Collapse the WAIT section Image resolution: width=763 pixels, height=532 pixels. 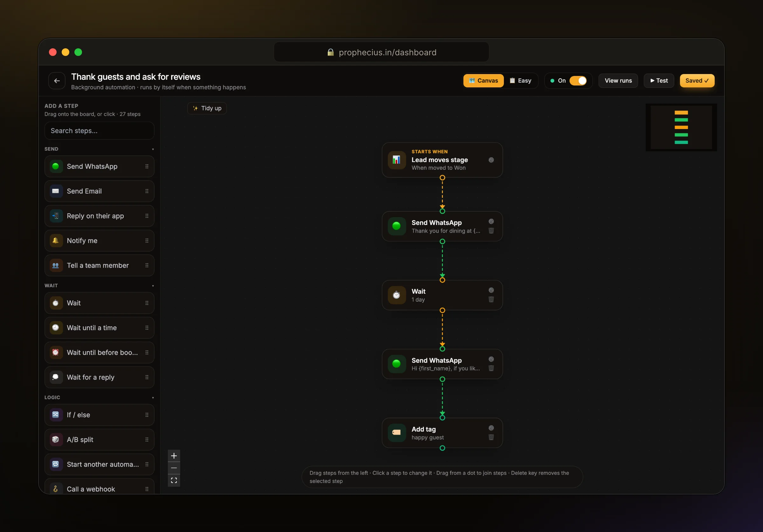click(x=153, y=286)
